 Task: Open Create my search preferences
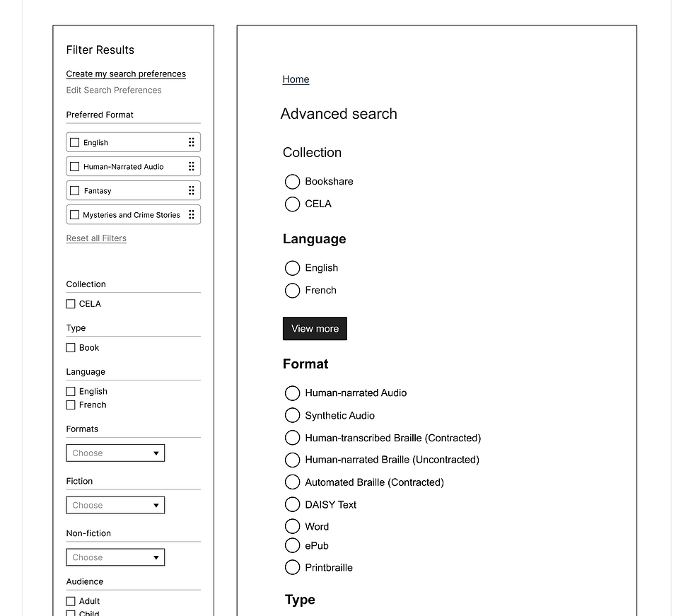(x=125, y=74)
